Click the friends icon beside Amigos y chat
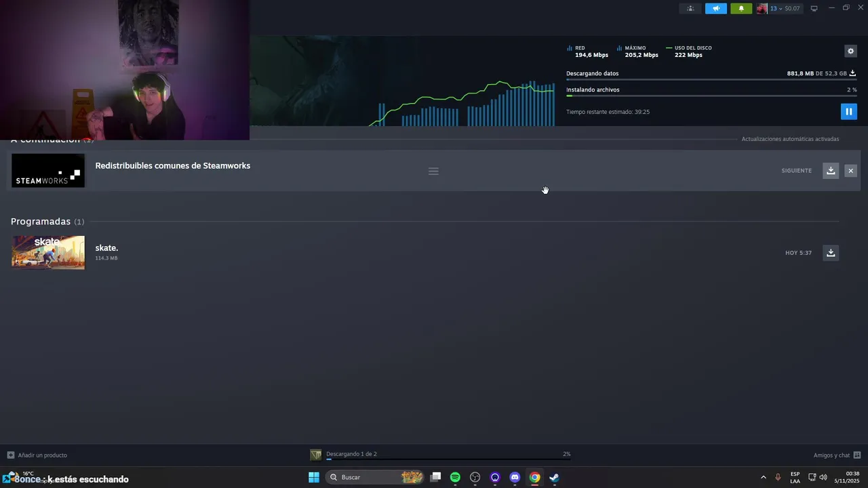868x488 pixels. [x=856, y=455]
